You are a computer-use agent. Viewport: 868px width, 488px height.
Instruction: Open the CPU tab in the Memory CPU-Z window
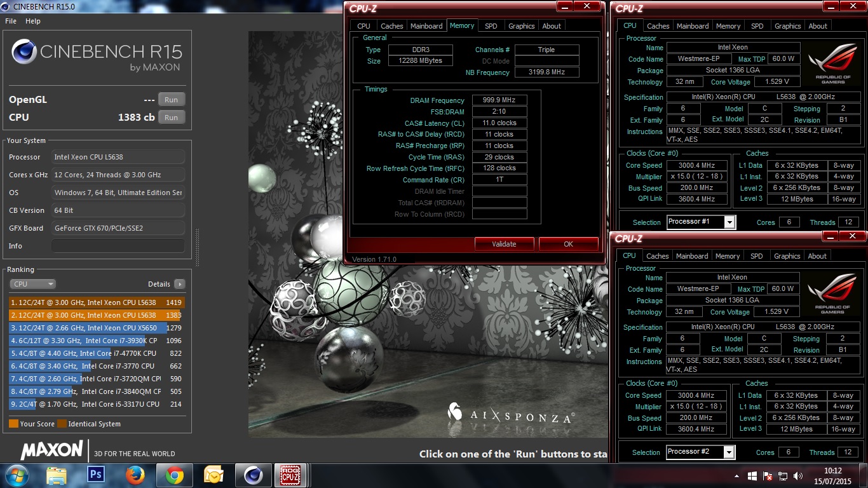(x=363, y=26)
